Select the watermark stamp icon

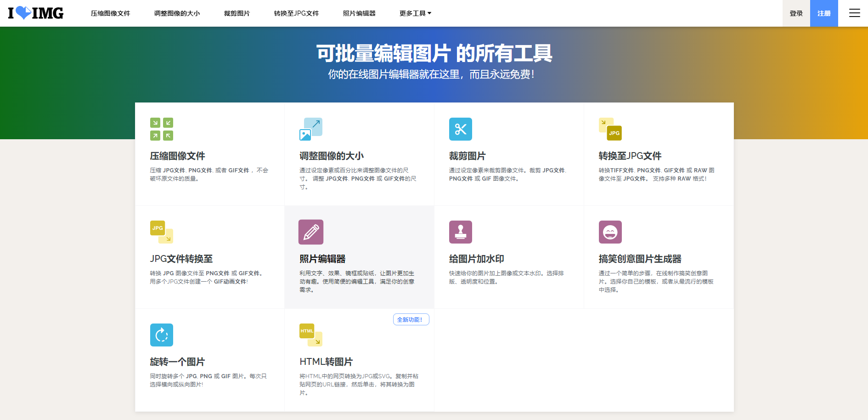click(x=461, y=232)
